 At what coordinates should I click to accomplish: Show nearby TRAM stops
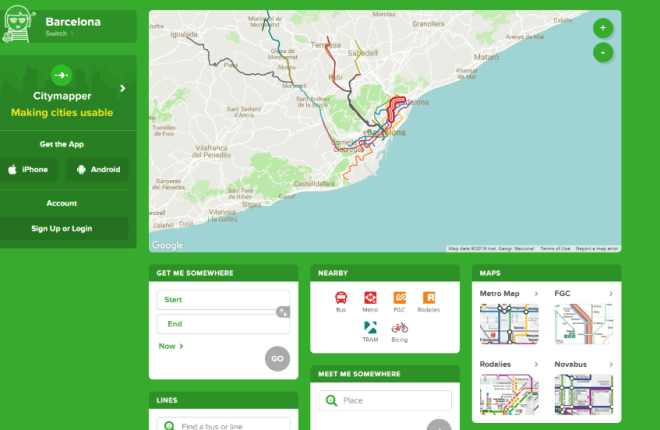(x=370, y=332)
